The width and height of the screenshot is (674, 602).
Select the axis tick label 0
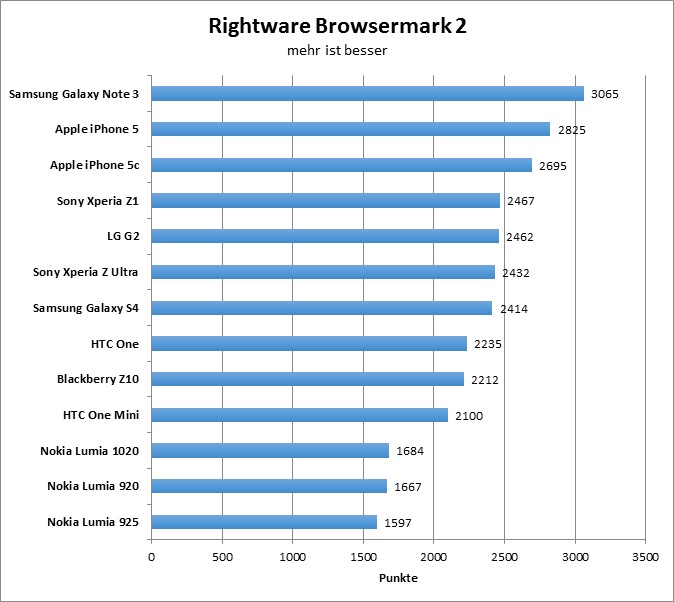(x=151, y=557)
